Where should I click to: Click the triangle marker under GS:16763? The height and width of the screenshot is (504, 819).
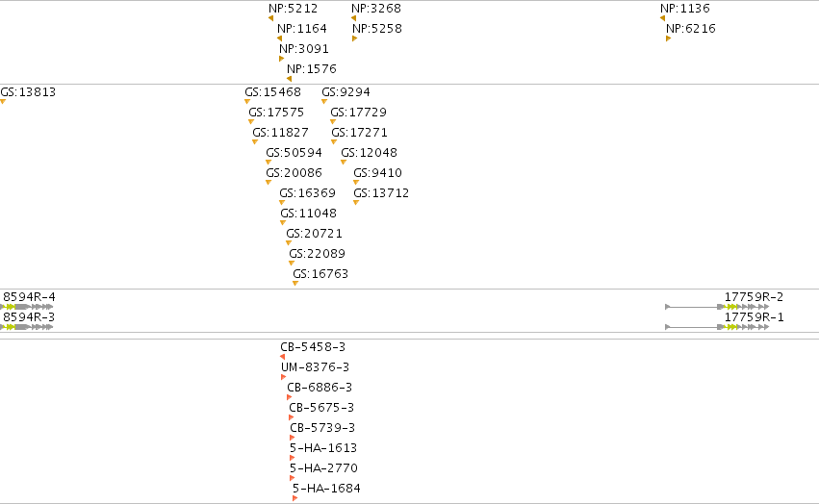tap(295, 284)
